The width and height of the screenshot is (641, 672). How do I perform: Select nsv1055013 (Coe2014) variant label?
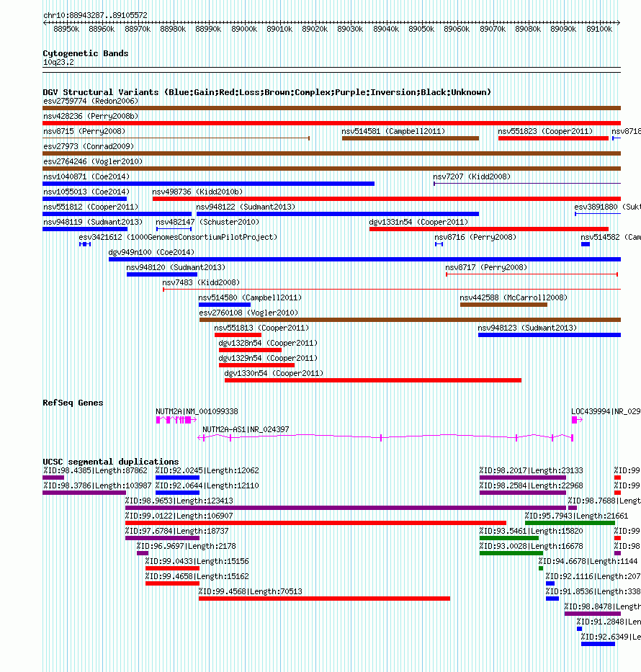[x=86, y=192]
